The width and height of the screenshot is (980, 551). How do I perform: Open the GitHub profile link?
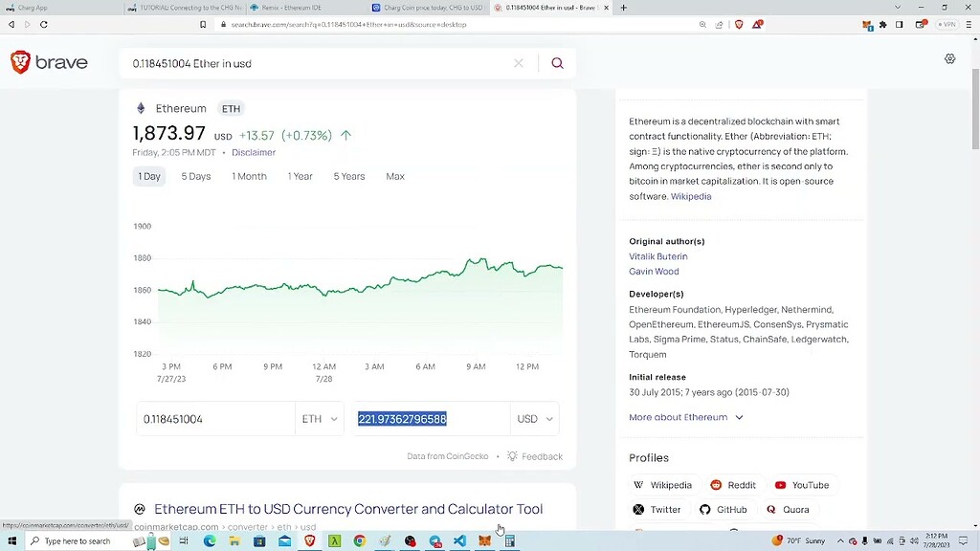click(x=724, y=510)
